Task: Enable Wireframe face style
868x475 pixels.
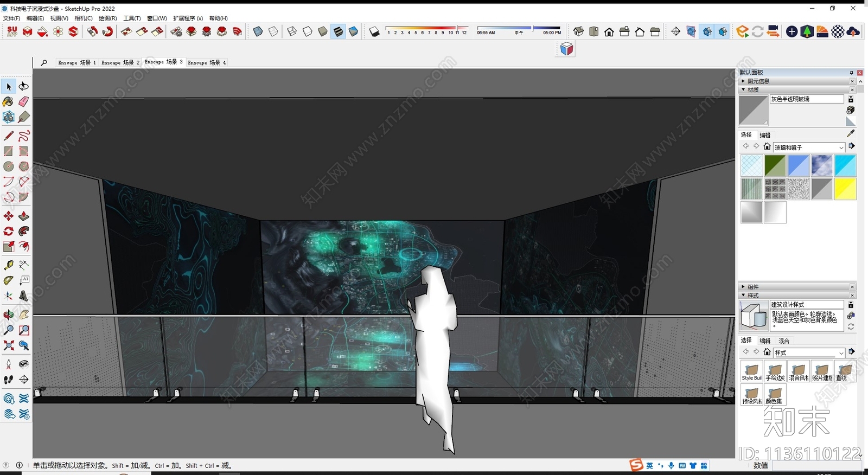Action: 292,32
